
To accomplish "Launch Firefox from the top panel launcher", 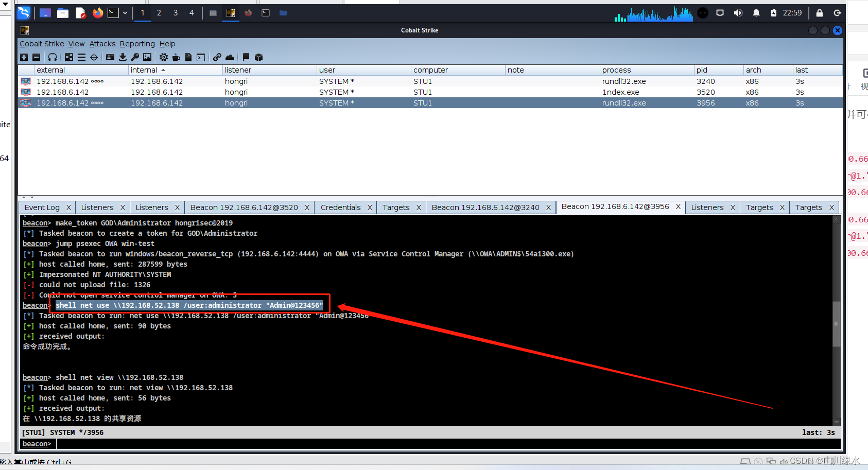I will (x=97, y=13).
